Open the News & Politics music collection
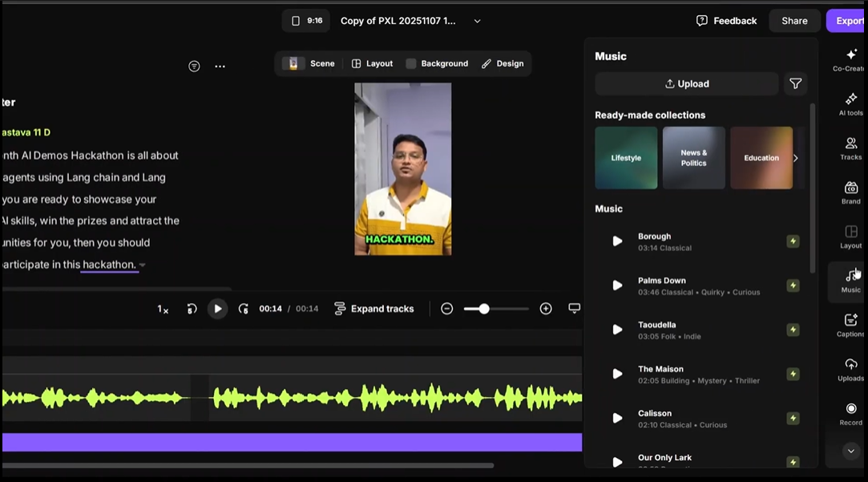The image size is (868, 482). click(x=693, y=158)
